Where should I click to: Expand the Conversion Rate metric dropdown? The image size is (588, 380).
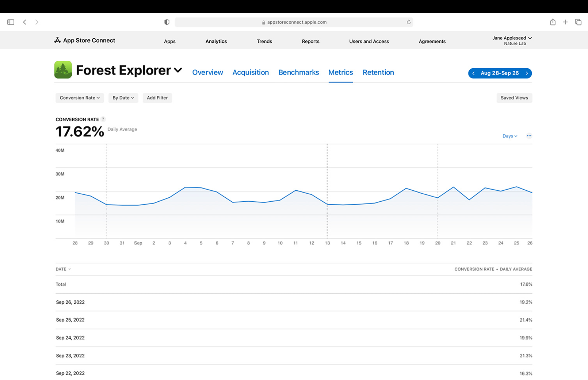pyautogui.click(x=80, y=98)
